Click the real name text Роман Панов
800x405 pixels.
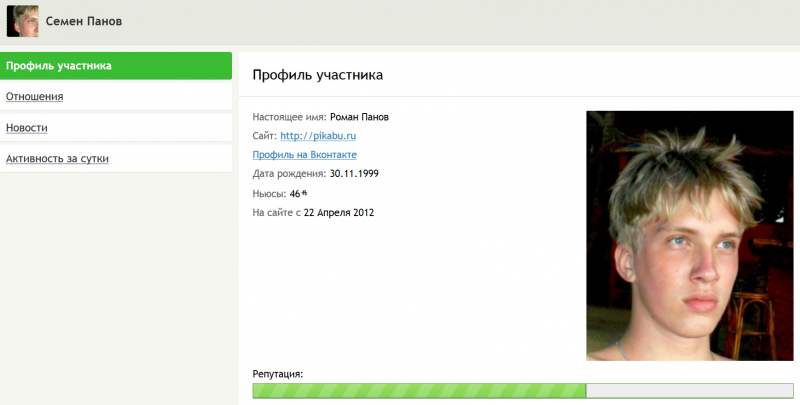pyautogui.click(x=359, y=117)
